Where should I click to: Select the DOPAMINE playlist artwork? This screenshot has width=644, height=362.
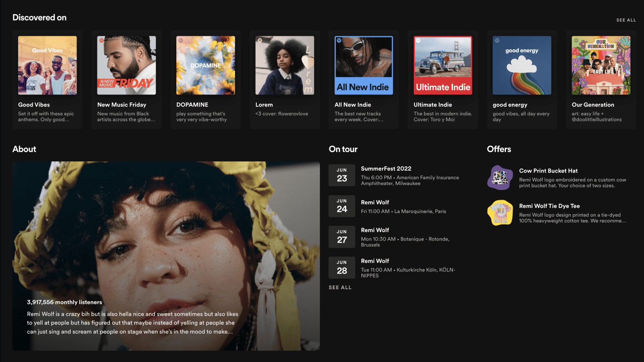206,66
